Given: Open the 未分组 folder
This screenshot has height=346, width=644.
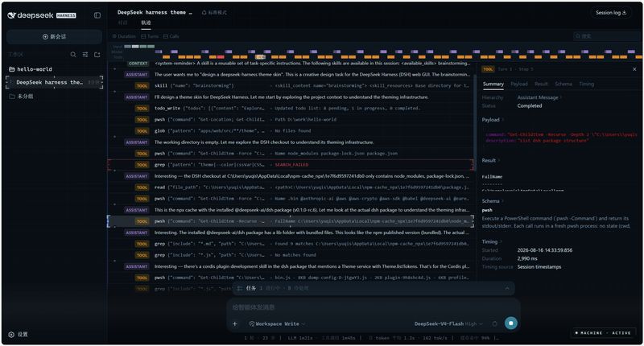Looking at the screenshot, I should tap(22, 97).
